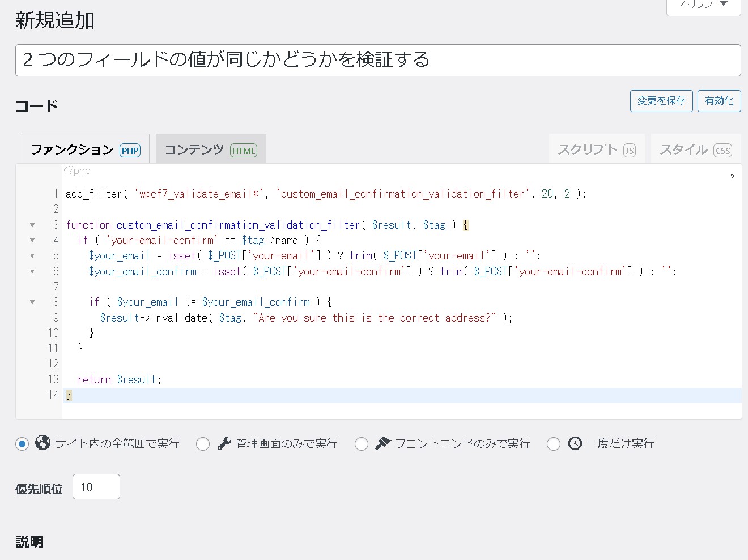Image resolution: width=748 pixels, height=560 pixels.
Task: Open the ヘルプ dropdown
Action: (x=703, y=5)
